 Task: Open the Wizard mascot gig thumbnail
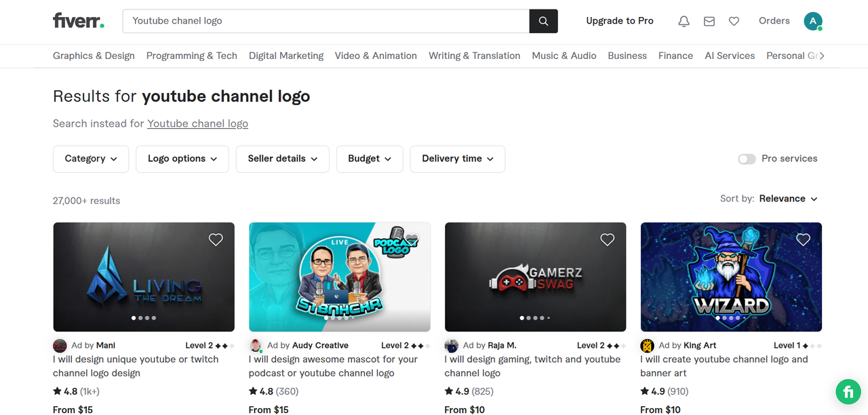[x=731, y=277]
